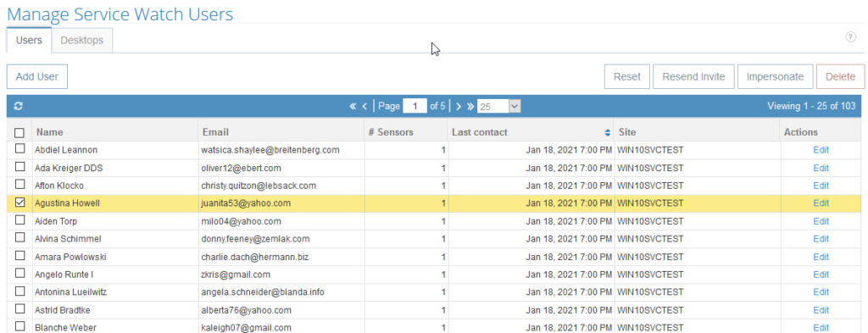Select Amara Powlowski's checkbox
Image resolution: width=868 pixels, height=333 pixels.
(19, 256)
